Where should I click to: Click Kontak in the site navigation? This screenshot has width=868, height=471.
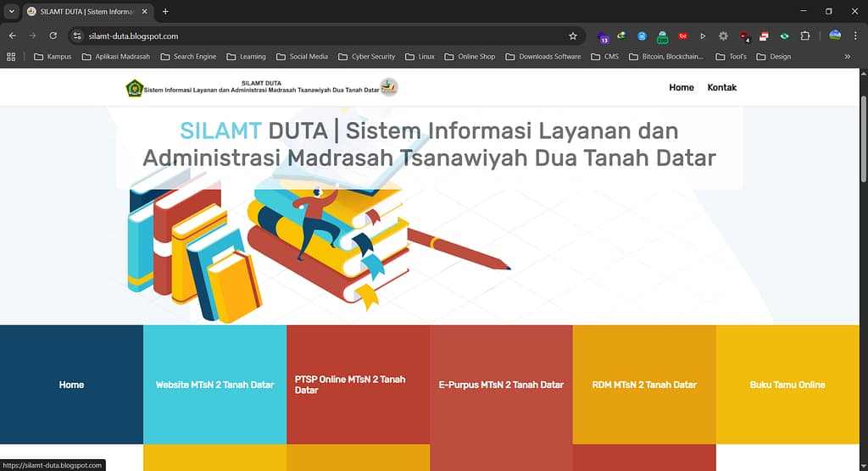coord(721,87)
